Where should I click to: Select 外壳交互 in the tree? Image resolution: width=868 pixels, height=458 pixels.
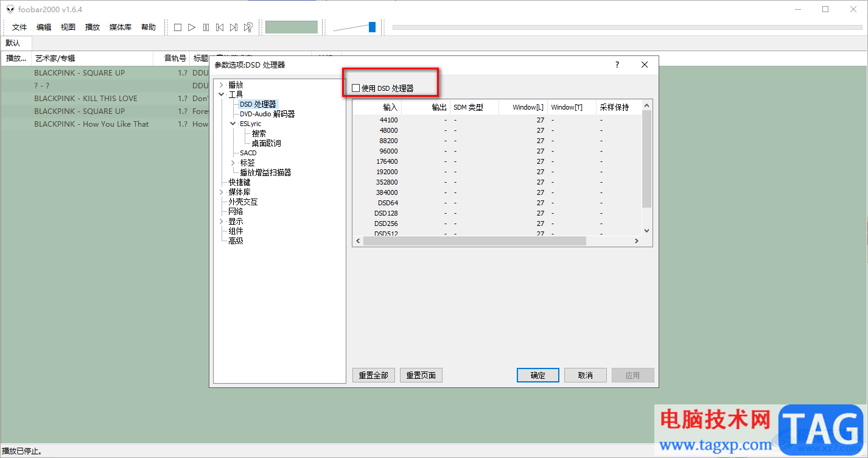click(243, 202)
